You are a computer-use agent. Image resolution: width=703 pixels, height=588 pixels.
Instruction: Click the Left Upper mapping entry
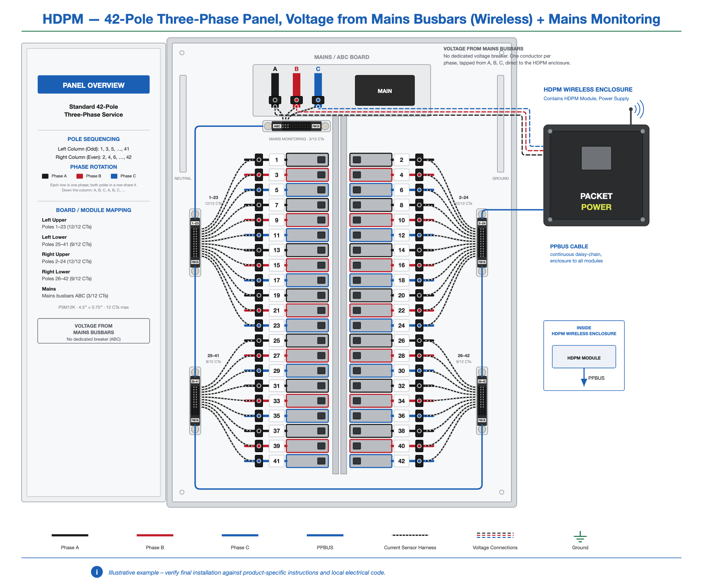(x=67, y=223)
